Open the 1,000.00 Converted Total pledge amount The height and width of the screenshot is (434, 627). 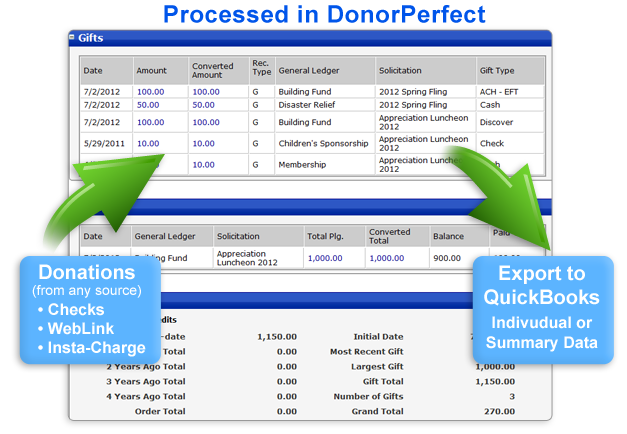tap(387, 258)
